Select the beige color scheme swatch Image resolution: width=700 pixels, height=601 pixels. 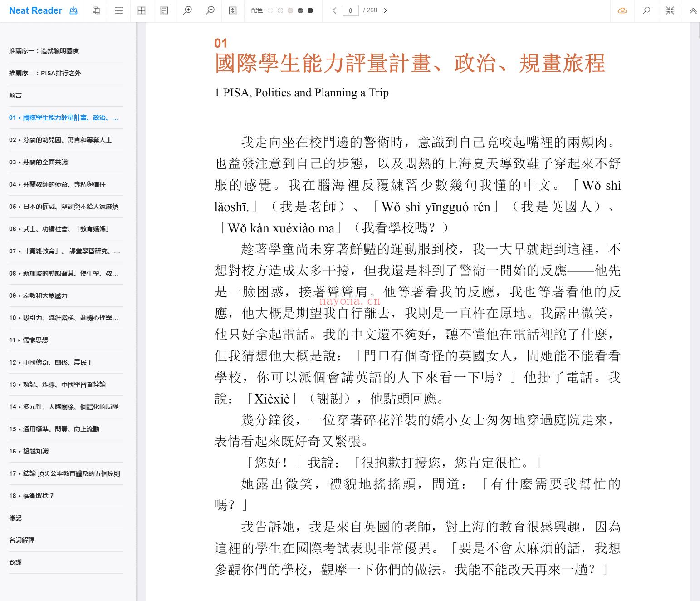(290, 10)
